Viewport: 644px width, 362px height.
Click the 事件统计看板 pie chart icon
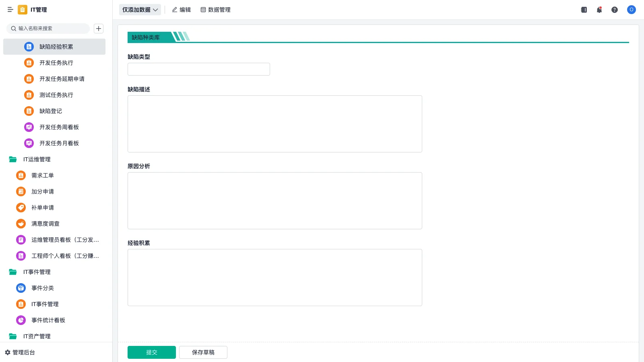click(21, 320)
